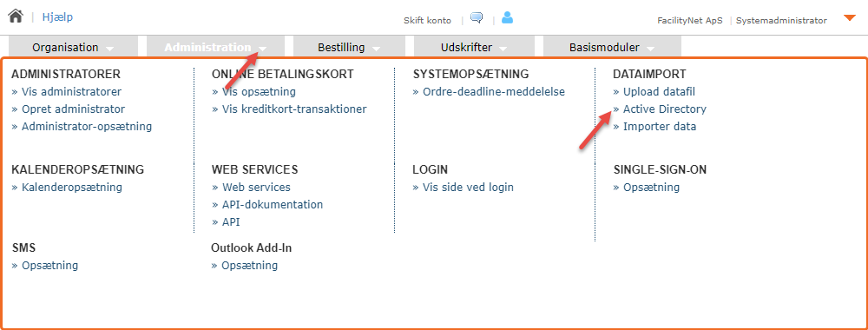Open the Bestilling menu
Viewport: 868px width, 330px height.
[349, 48]
